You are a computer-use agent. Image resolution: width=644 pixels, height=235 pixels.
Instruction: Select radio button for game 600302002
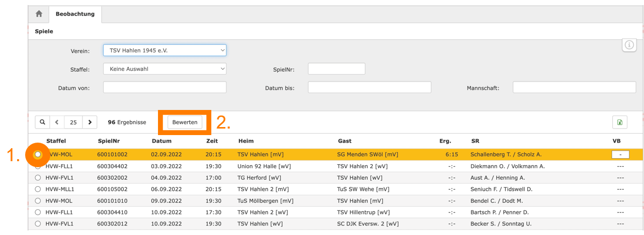tap(38, 178)
